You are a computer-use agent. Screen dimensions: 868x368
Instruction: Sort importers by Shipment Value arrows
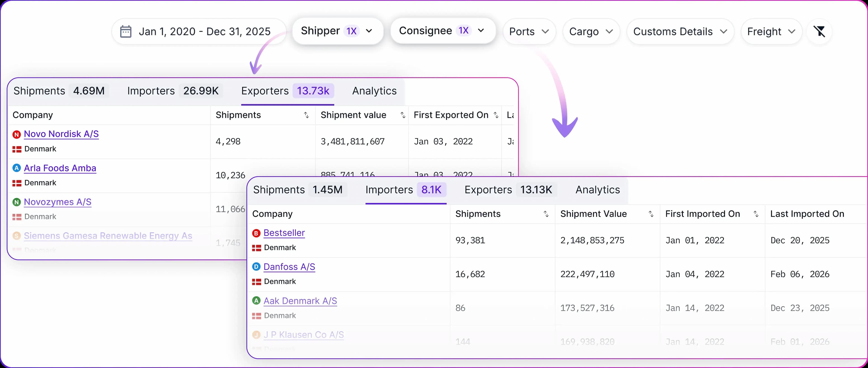(651, 214)
